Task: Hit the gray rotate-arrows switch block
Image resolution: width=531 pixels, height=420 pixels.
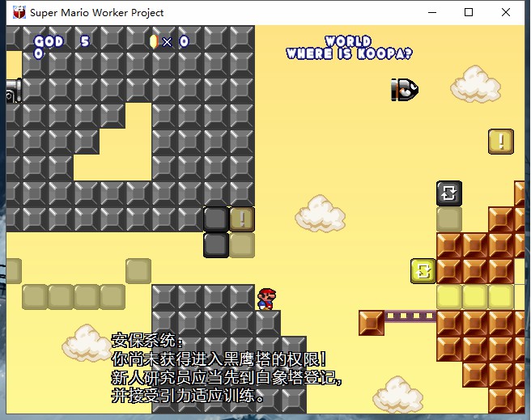Action: (449, 193)
